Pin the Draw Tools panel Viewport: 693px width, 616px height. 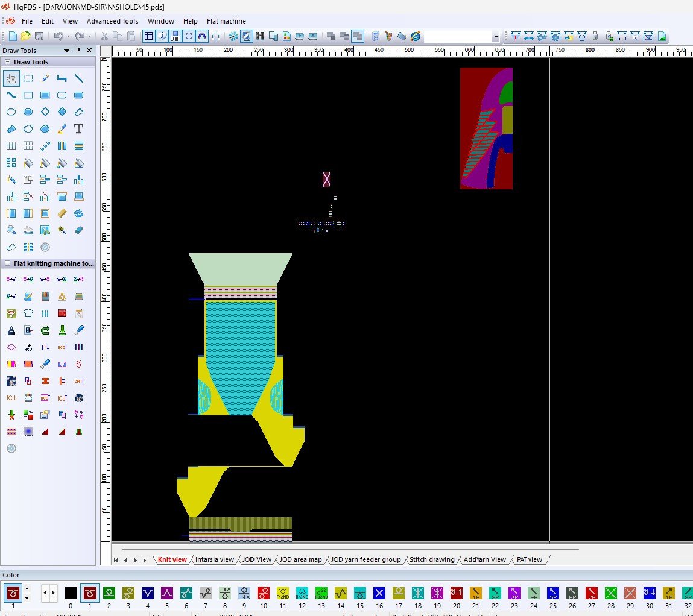(x=78, y=51)
